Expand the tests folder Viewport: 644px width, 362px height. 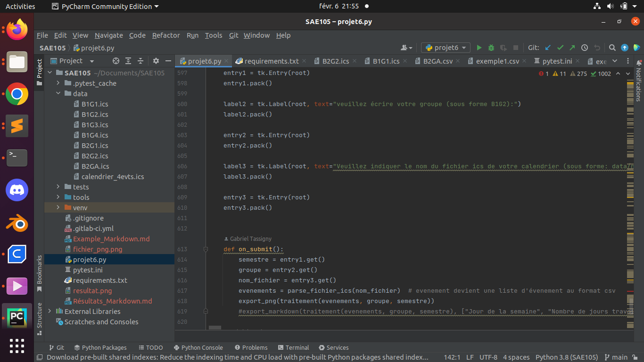click(x=58, y=187)
